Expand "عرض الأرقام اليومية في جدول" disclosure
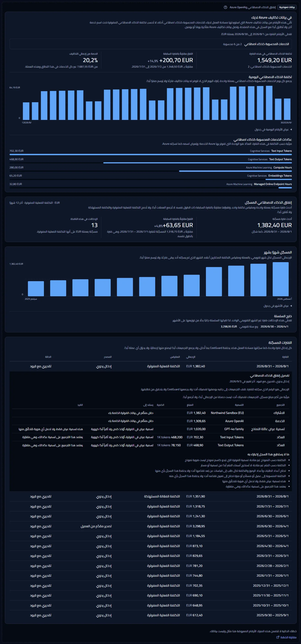The image size is (301, 644). click(x=273, y=129)
